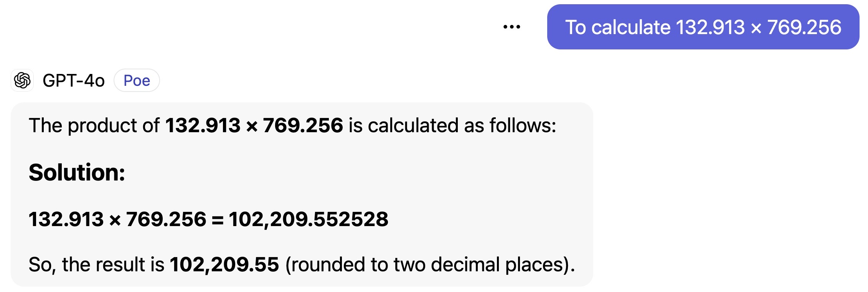The image size is (868, 292).
Task: Click "The product of" intro text
Action: (94, 126)
